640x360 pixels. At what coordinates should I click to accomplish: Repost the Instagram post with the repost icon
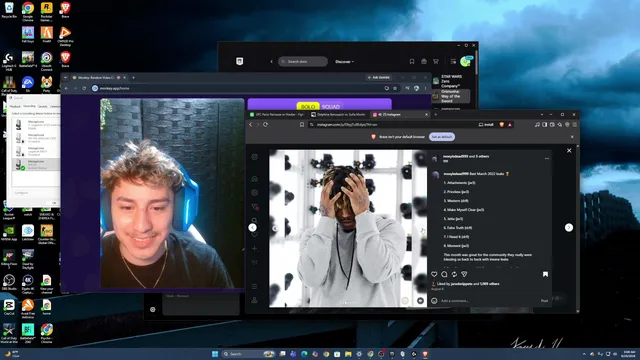pyautogui.click(x=454, y=274)
